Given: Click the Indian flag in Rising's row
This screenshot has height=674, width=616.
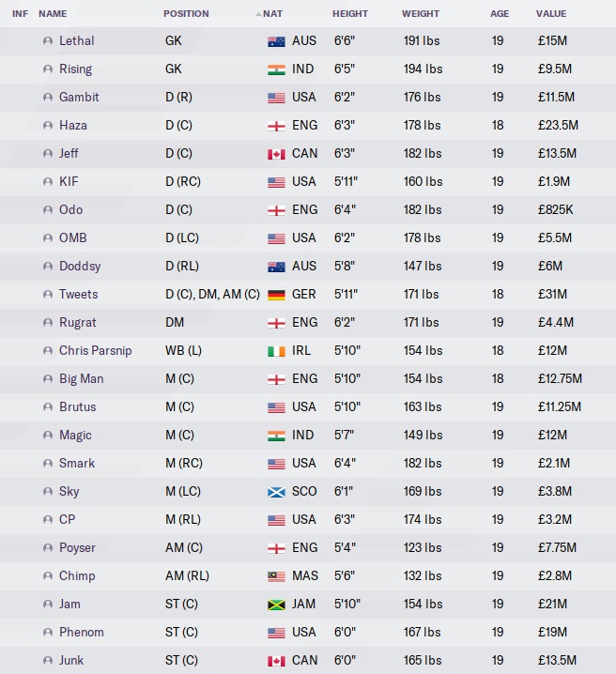Looking at the screenshot, I should 276,69.
